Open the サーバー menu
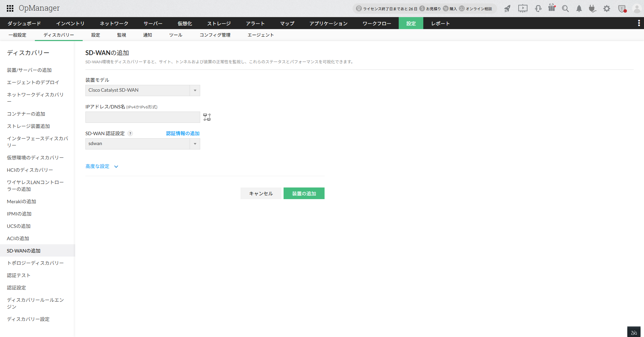644x337 pixels. click(x=153, y=23)
